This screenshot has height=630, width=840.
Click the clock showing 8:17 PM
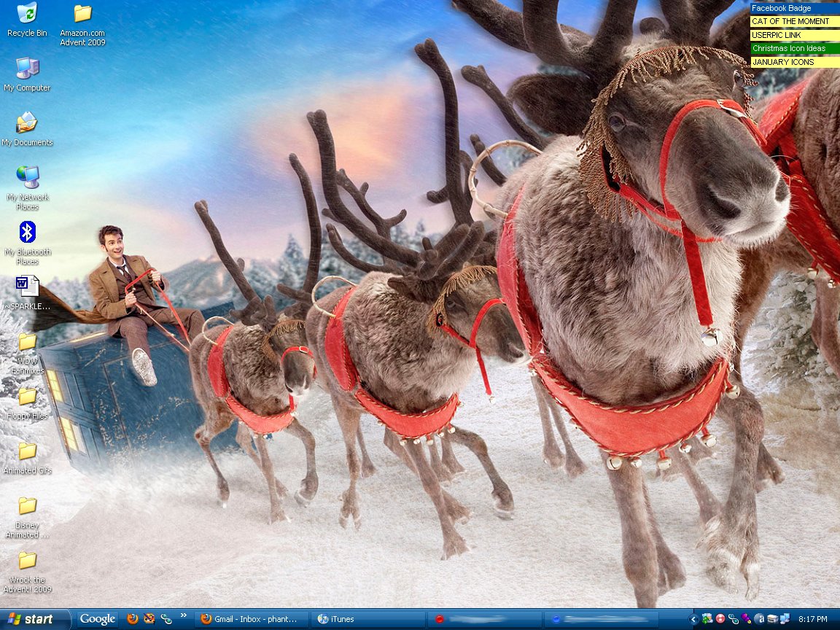pyautogui.click(x=812, y=619)
